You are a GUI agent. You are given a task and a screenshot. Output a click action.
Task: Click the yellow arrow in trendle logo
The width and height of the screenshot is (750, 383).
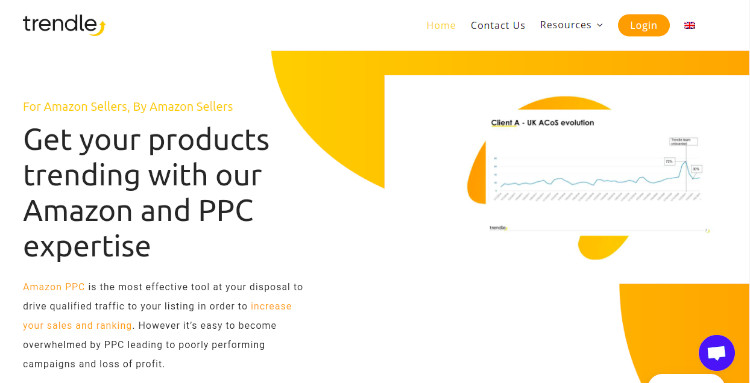point(99,29)
